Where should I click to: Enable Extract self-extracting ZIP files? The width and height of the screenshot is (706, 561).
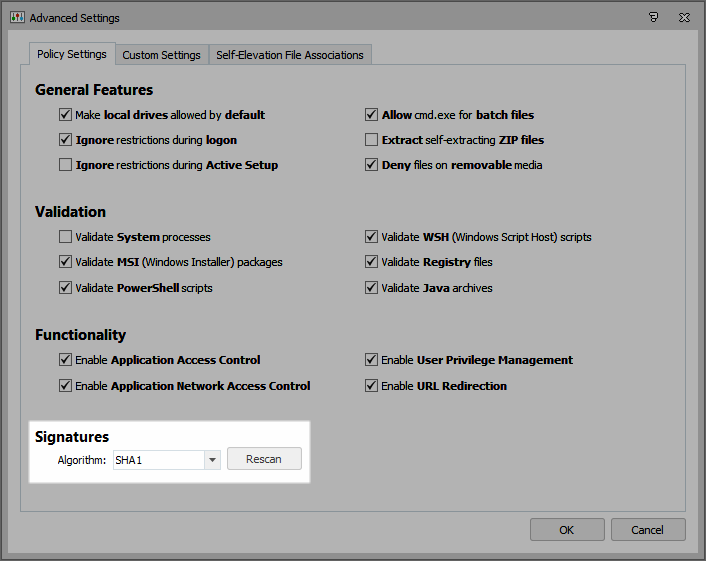coord(372,140)
